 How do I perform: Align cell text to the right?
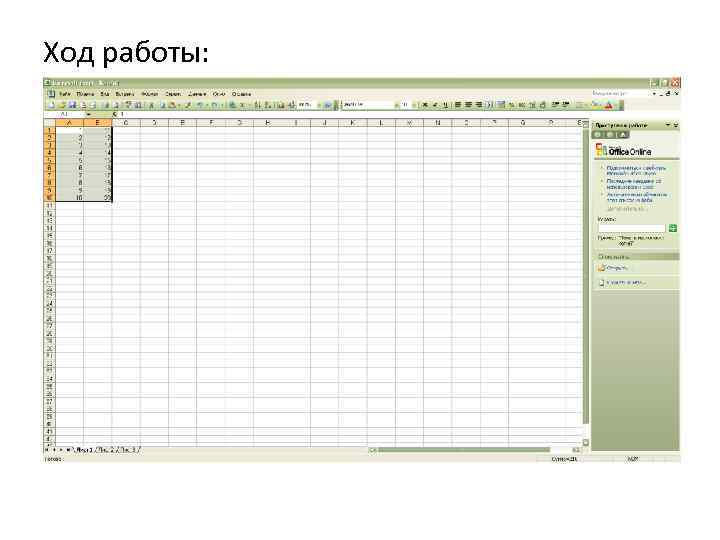click(478, 105)
